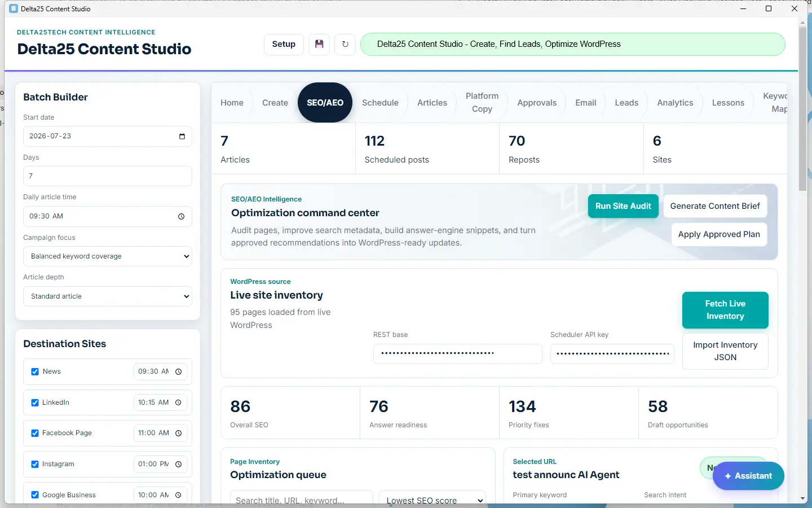This screenshot has width=812, height=508.
Task: Click the REST base password field
Action: [x=457, y=354]
